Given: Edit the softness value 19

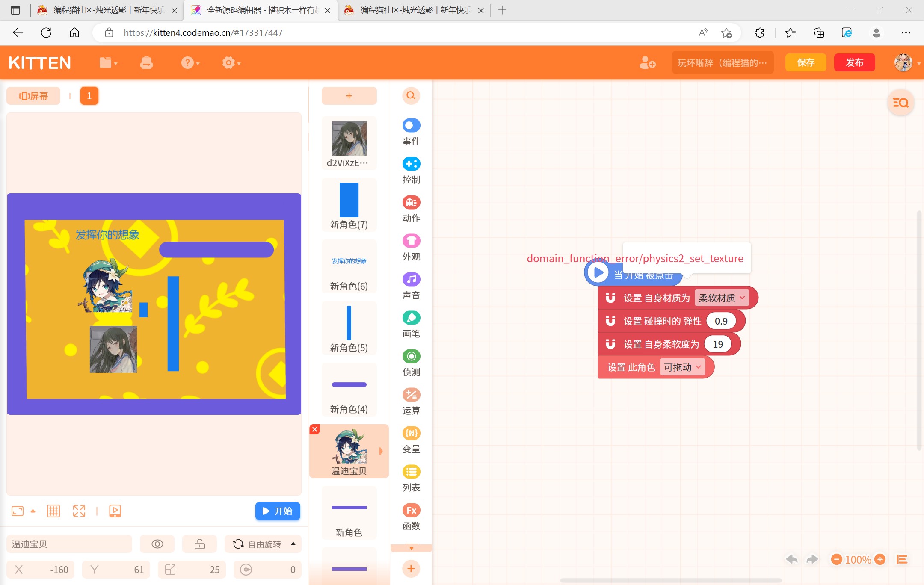Looking at the screenshot, I should (718, 344).
